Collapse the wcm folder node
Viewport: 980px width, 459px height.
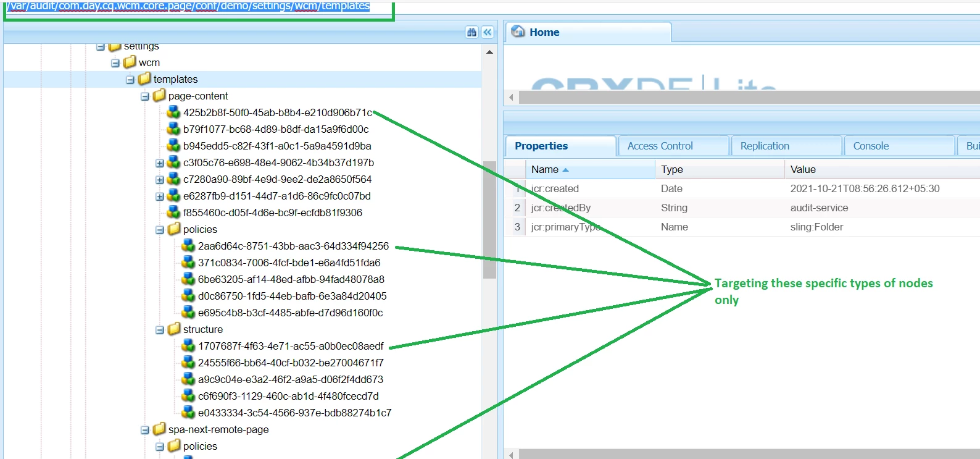[115, 63]
